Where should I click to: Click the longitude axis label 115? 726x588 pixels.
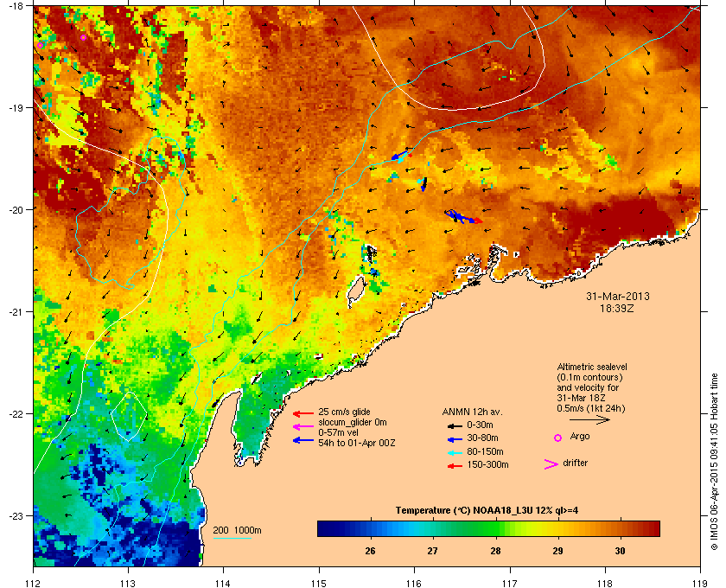click(x=319, y=583)
